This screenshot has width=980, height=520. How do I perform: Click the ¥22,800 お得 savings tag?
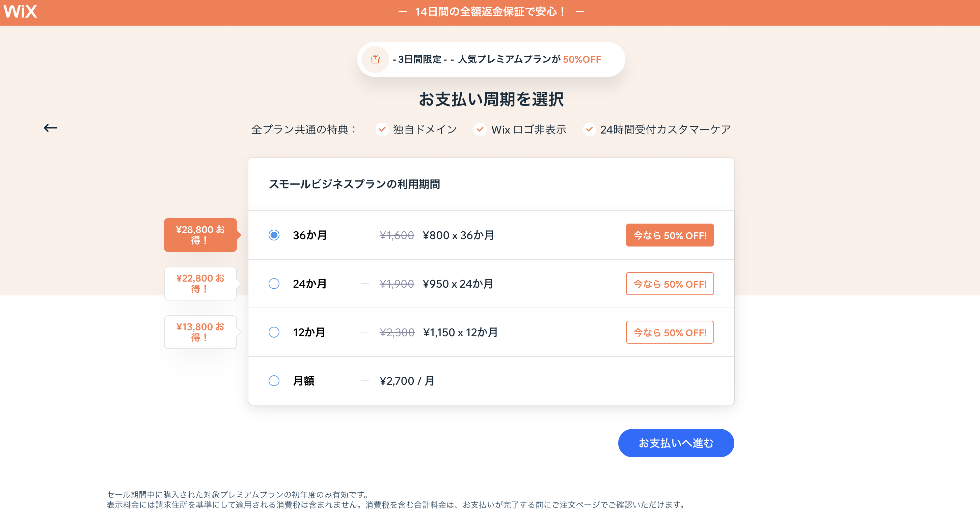coord(200,284)
